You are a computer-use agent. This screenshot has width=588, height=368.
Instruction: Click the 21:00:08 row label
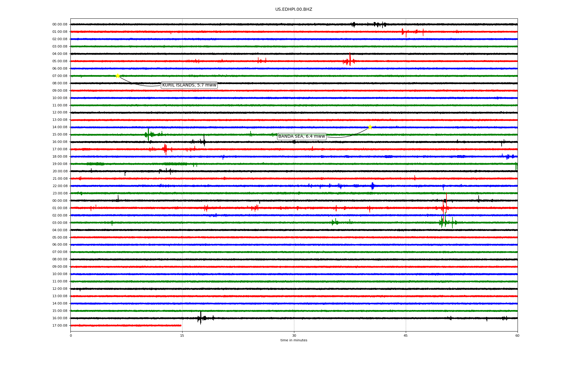pyautogui.click(x=60, y=178)
